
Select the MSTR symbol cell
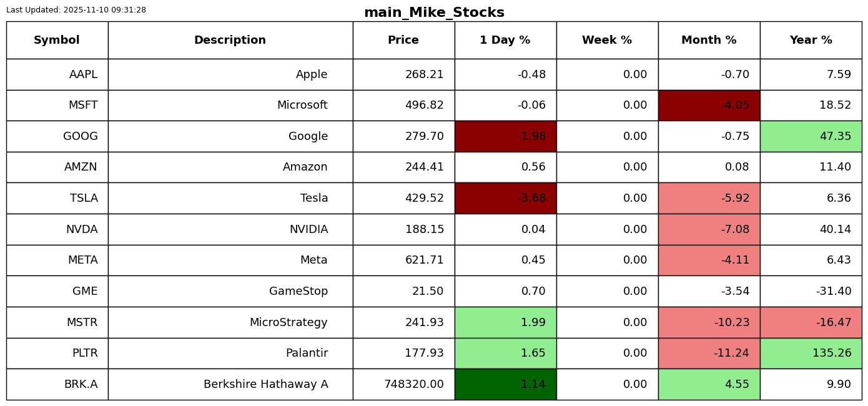57,322
